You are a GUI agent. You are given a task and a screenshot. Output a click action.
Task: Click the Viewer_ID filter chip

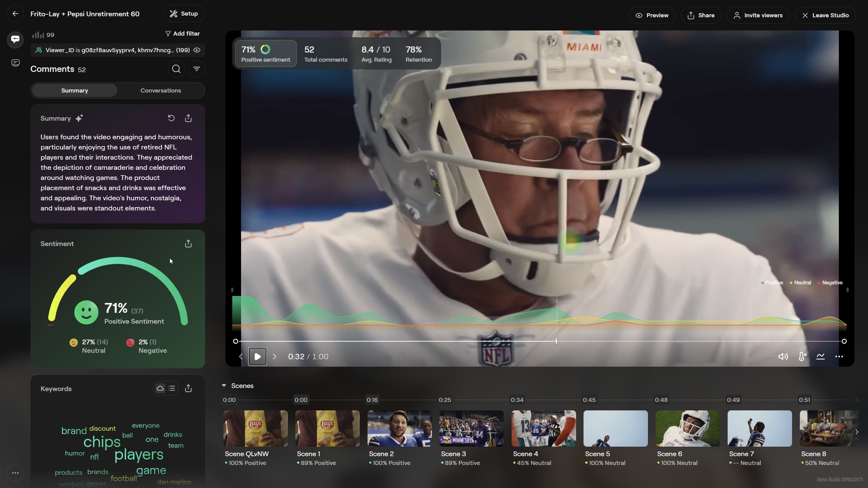pos(117,50)
